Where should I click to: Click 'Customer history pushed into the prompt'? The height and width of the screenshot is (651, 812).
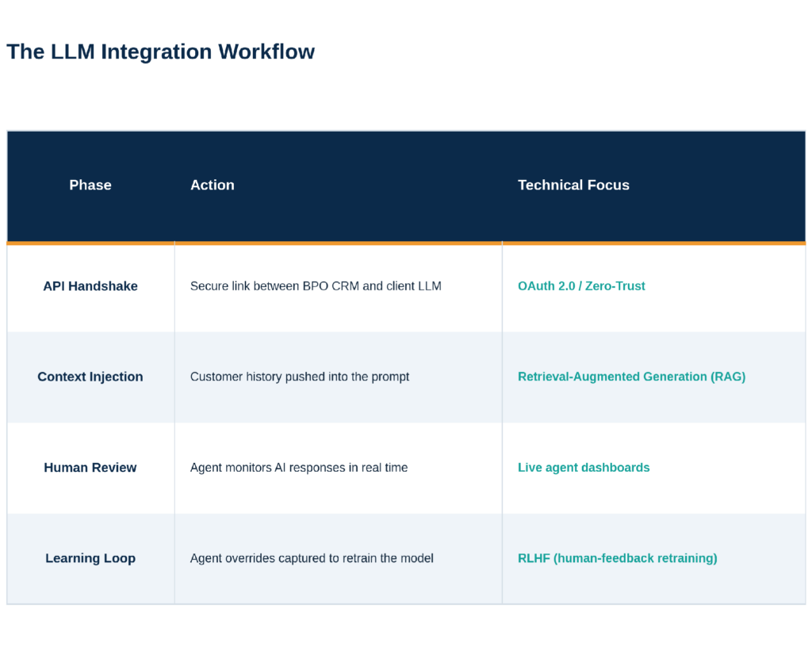click(x=300, y=377)
